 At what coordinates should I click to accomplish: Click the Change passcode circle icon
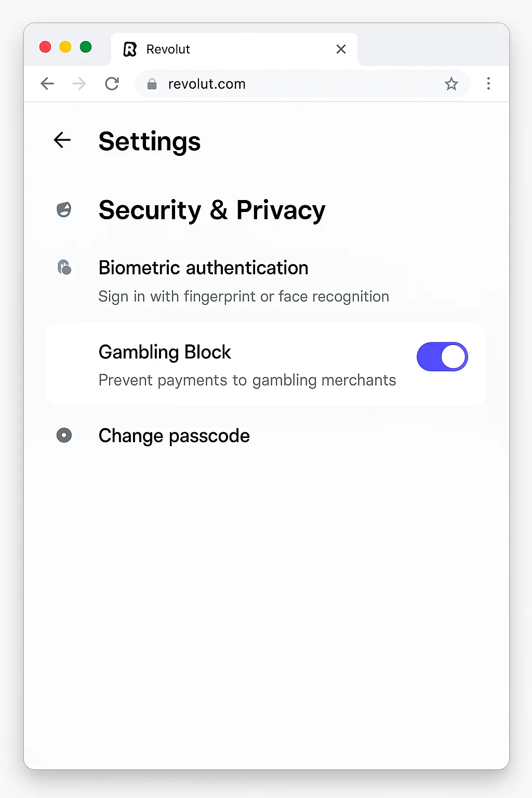coord(64,435)
